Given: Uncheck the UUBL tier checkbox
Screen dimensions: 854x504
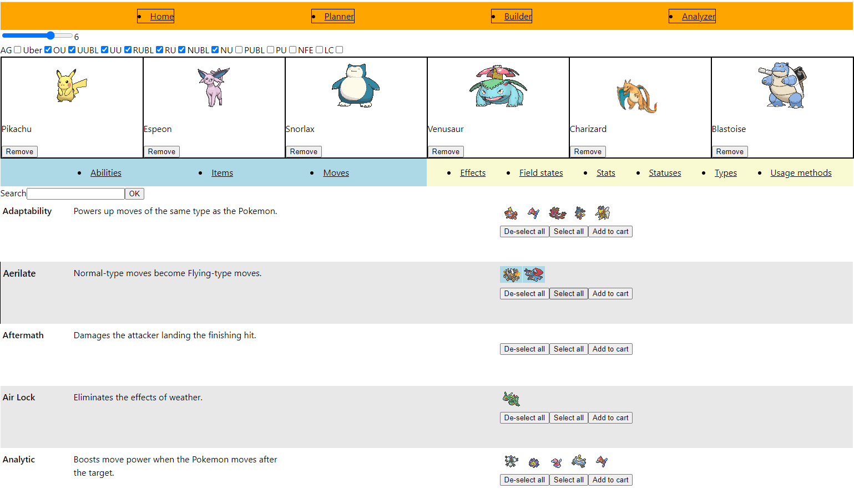Looking at the screenshot, I should click(x=104, y=49).
